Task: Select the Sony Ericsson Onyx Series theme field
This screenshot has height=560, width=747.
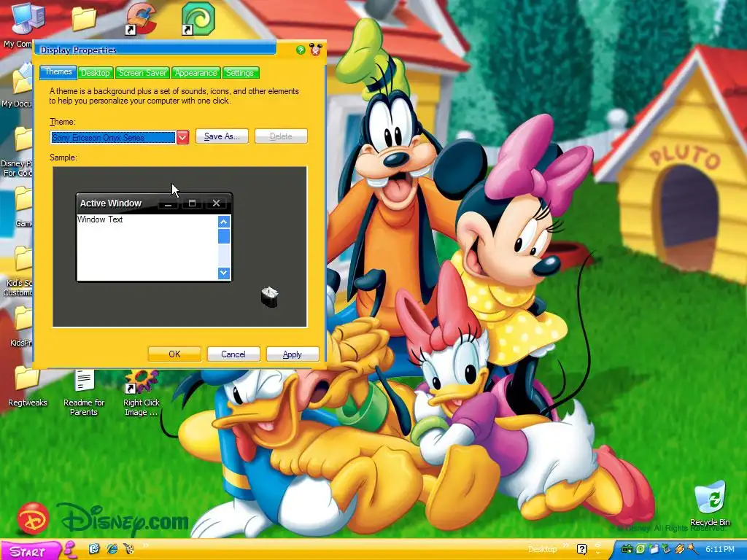Action: 113,138
